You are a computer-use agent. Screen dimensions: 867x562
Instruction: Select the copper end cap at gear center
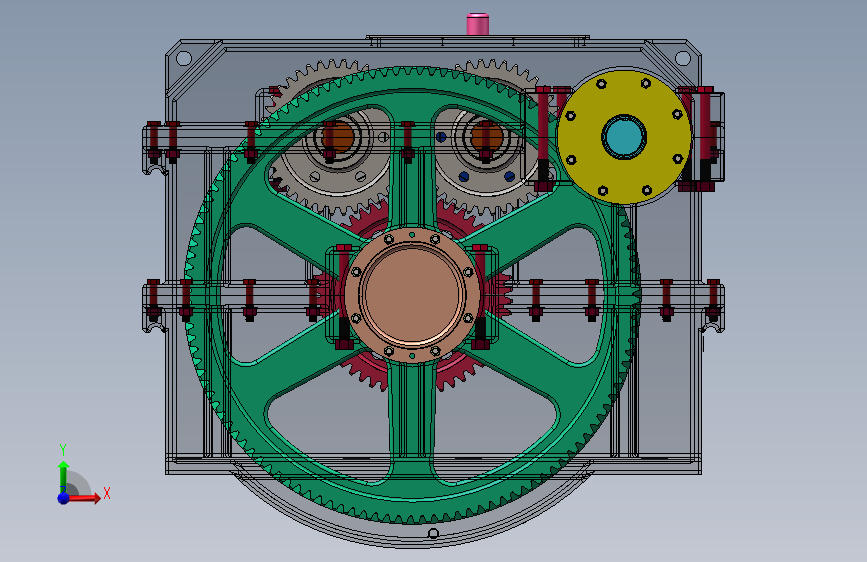point(412,295)
